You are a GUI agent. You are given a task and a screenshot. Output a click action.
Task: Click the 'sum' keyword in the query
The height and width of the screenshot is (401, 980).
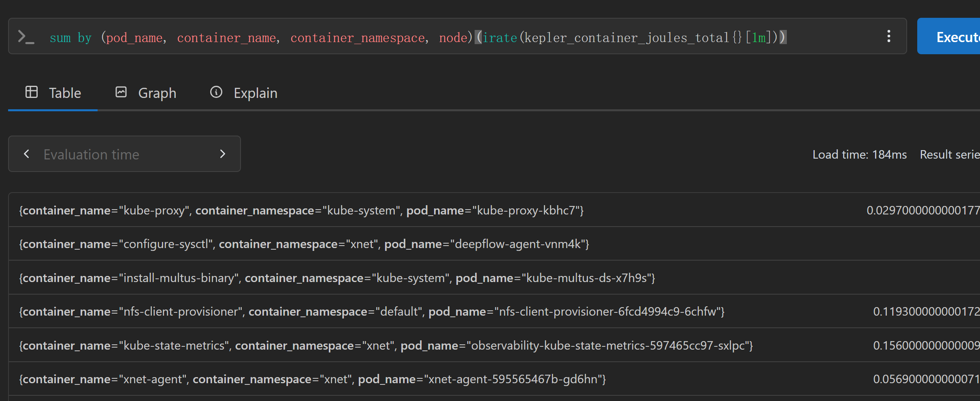point(60,38)
